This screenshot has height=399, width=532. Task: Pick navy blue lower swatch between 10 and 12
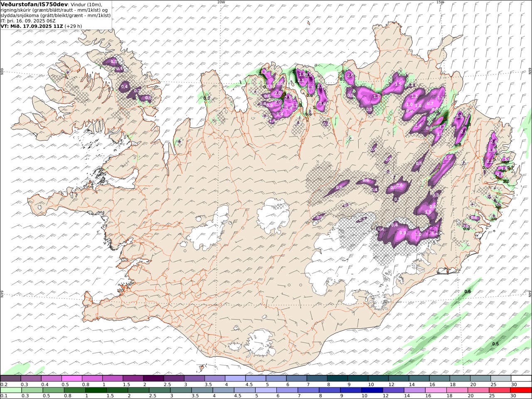coord(372,390)
